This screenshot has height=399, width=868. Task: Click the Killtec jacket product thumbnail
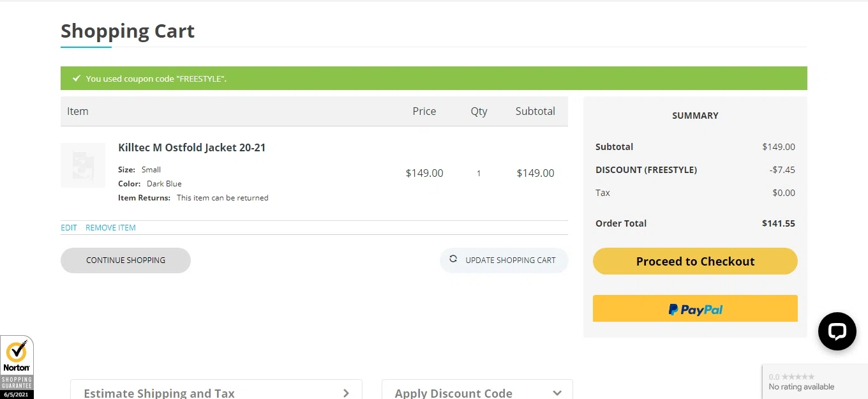pos(83,165)
